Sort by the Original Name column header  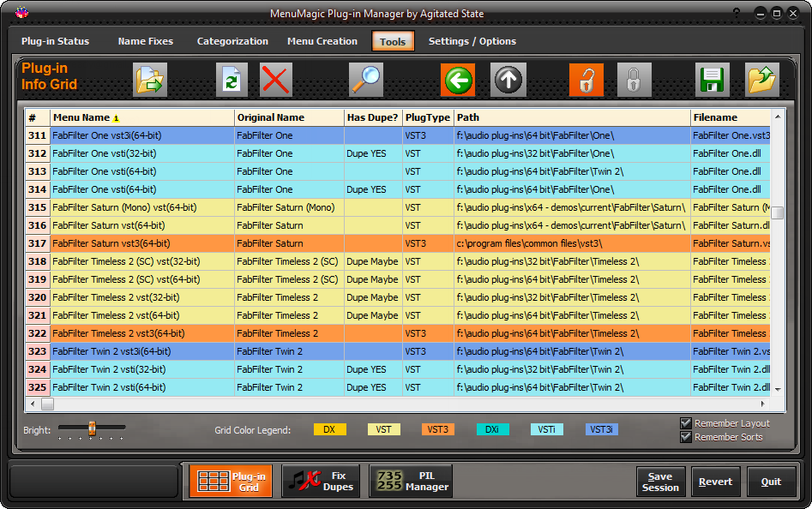(289, 117)
